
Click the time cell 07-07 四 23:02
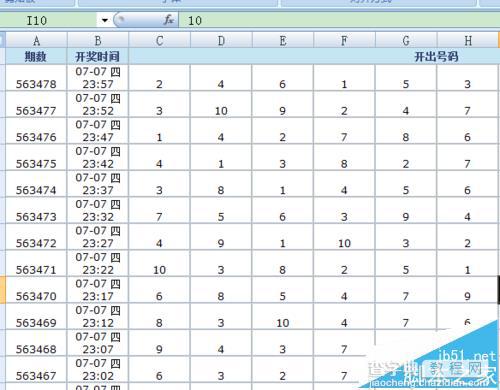pos(98,369)
